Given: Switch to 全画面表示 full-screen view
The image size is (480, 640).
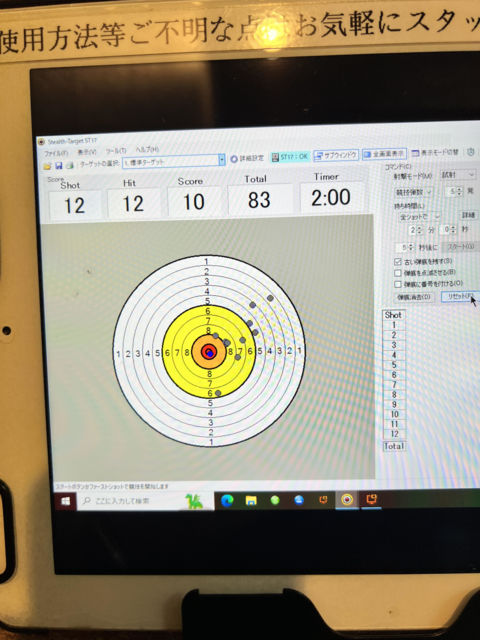Looking at the screenshot, I should [x=384, y=154].
